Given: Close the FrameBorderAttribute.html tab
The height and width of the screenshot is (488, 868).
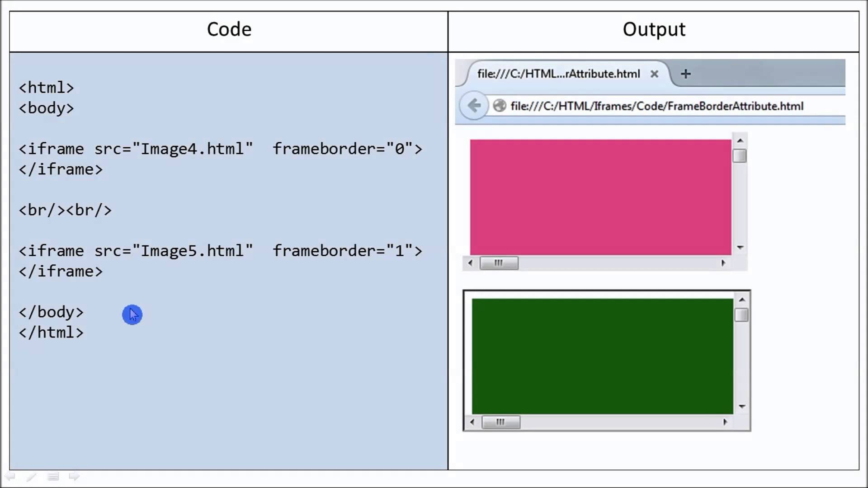Looking at the screenshot, I should (x=654, y=74).
